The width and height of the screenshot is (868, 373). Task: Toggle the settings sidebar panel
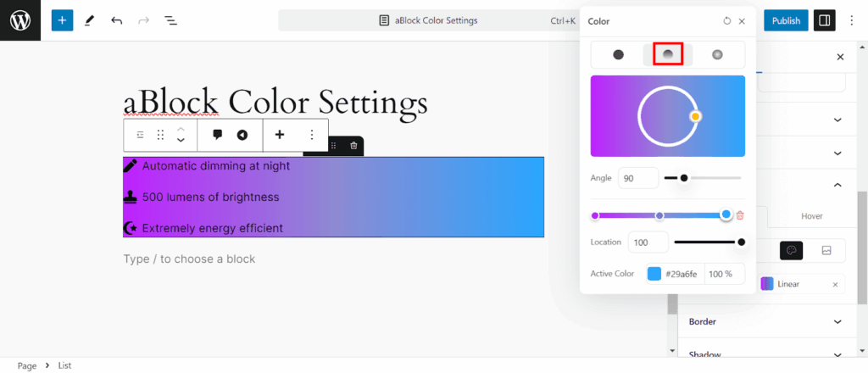click(824, 20)
